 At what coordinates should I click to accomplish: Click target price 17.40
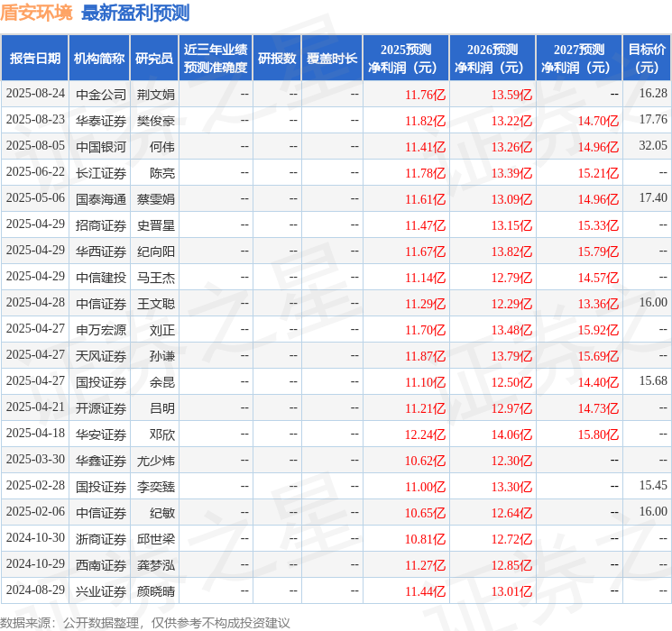(x=653, y=198)
